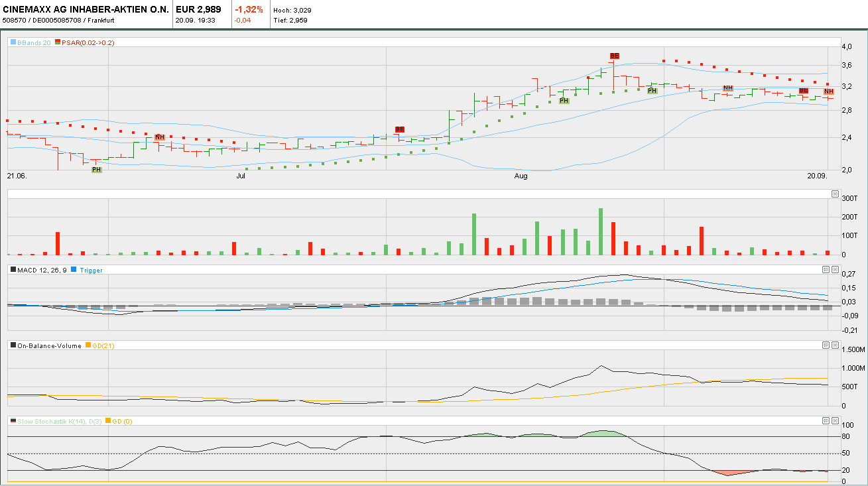Click the BE marker at the highest price peak
Viewport: 868px width, 486px height.
click(x=615, y=56)
